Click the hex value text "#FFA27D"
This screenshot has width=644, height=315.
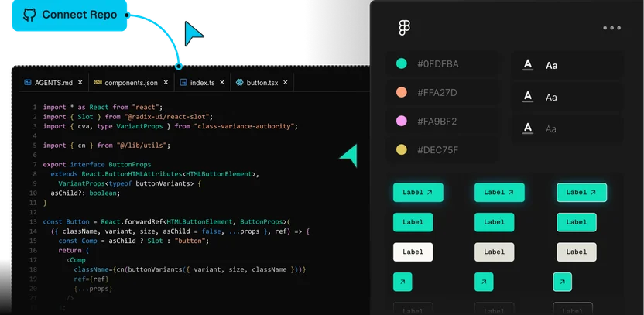pyautogui.click(x=437, y=93)
